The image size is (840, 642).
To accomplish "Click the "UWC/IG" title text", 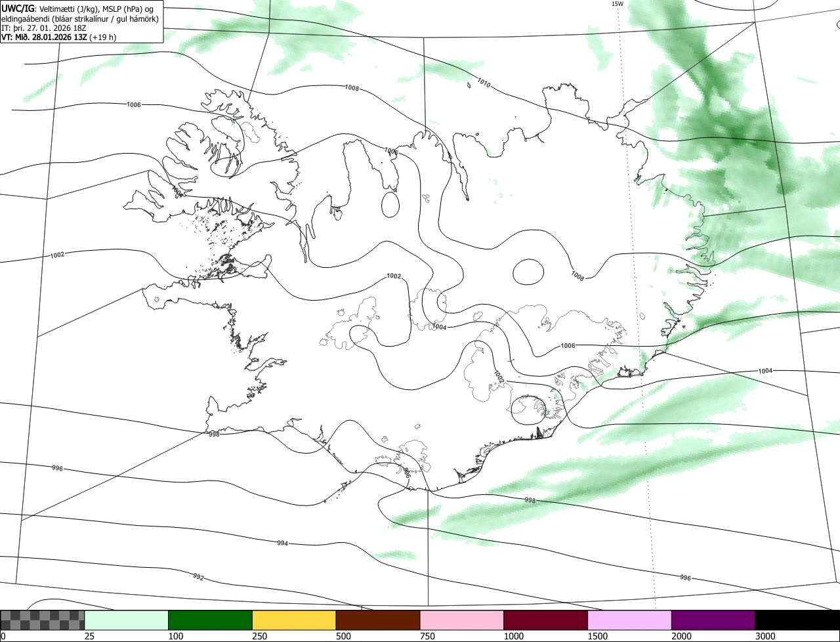I will 18,9.
